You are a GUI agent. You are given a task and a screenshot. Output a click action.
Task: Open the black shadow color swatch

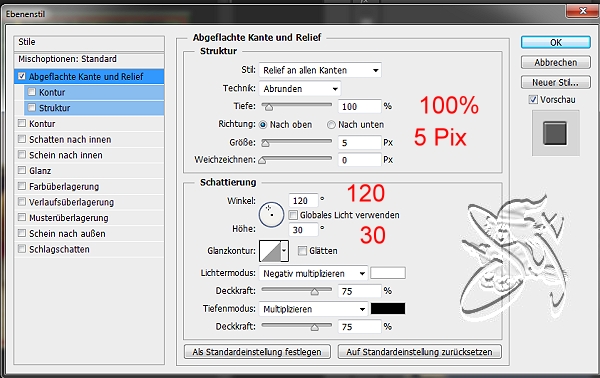[388, 308]
